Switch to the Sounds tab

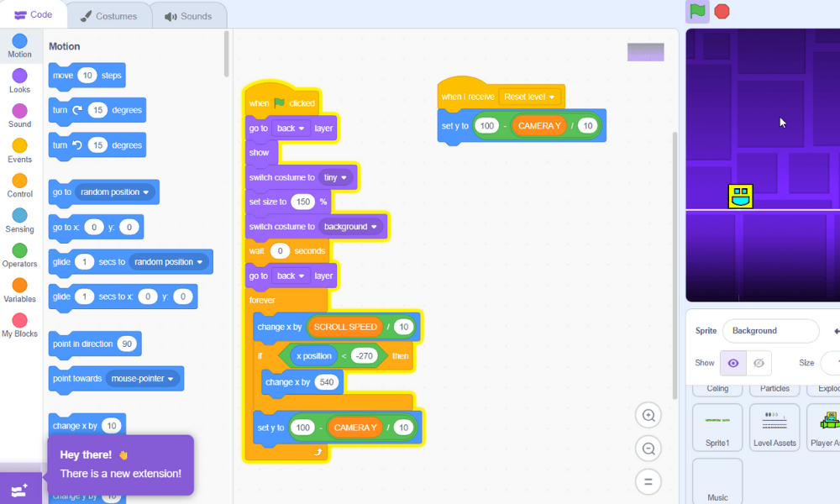pyautogui.click(x=188, y=16)
